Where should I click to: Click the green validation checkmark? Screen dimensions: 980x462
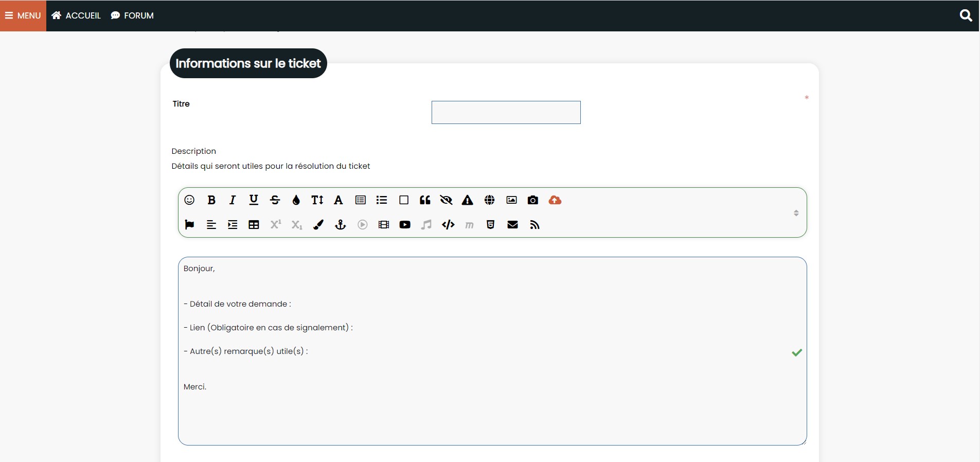pyautogui.click(x=797, y=352)
